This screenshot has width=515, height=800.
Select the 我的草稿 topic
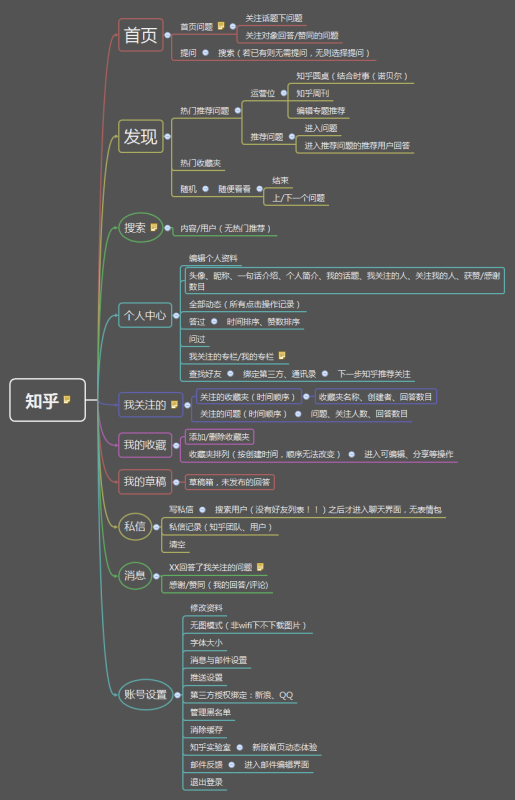pyautogui.click(x=145, y=482)
